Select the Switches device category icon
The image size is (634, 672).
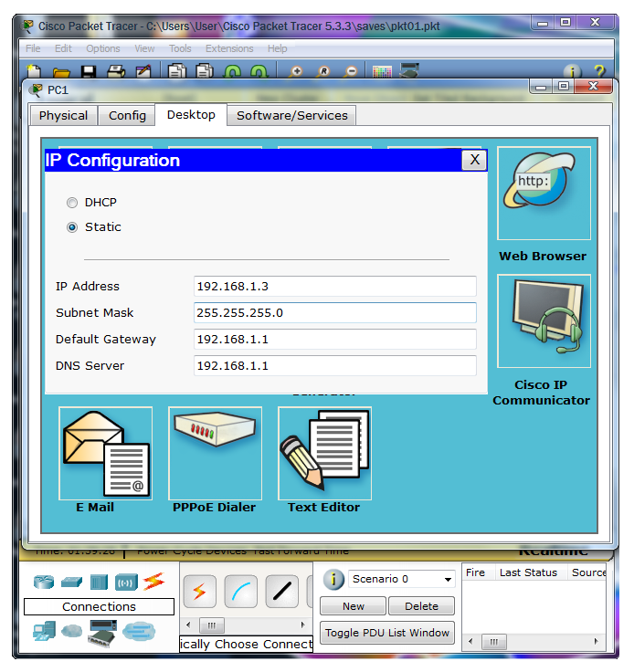click(x=71, y=582)
